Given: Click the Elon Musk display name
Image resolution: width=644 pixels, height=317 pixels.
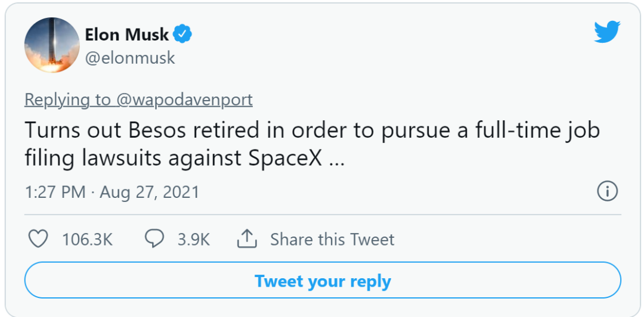Looking at the screenshot, I should tap(128, 35).
